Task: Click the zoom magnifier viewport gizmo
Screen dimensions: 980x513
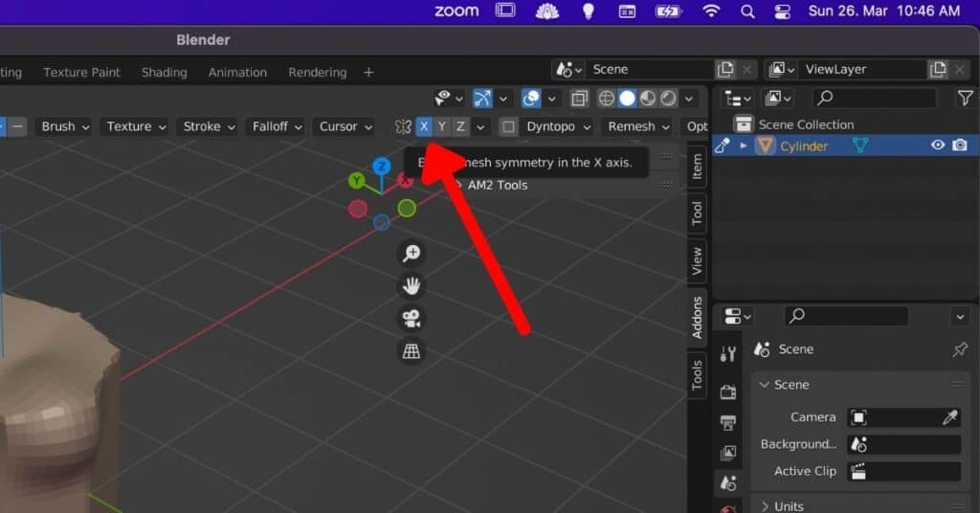Action: click(x=412, y=253)
